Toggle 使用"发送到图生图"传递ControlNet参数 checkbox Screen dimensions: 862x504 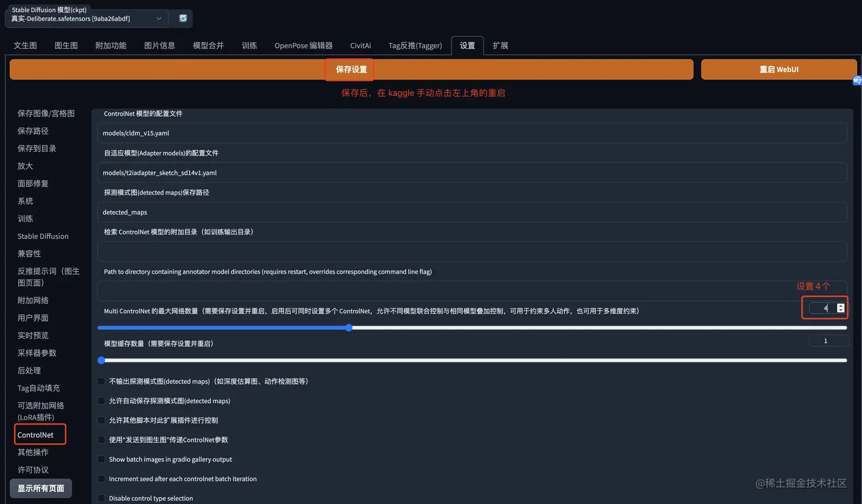[x=101, y=440]
